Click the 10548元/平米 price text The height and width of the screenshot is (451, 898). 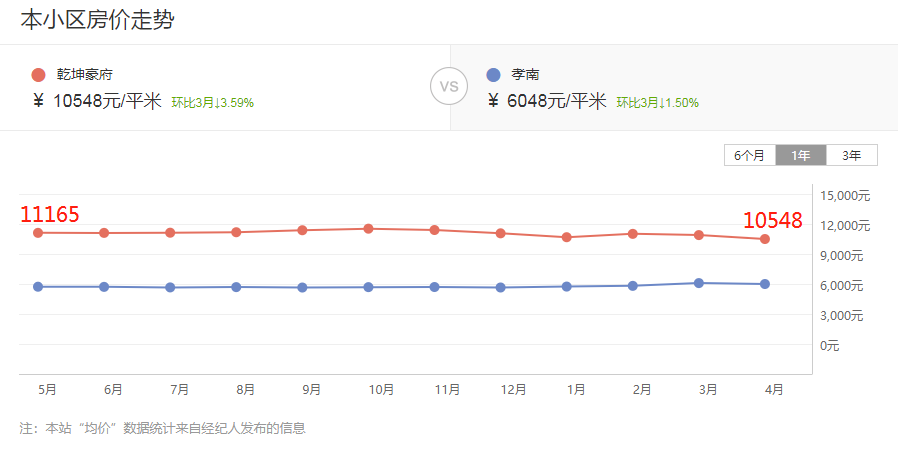pyautogui.click(x=107, y=101)
